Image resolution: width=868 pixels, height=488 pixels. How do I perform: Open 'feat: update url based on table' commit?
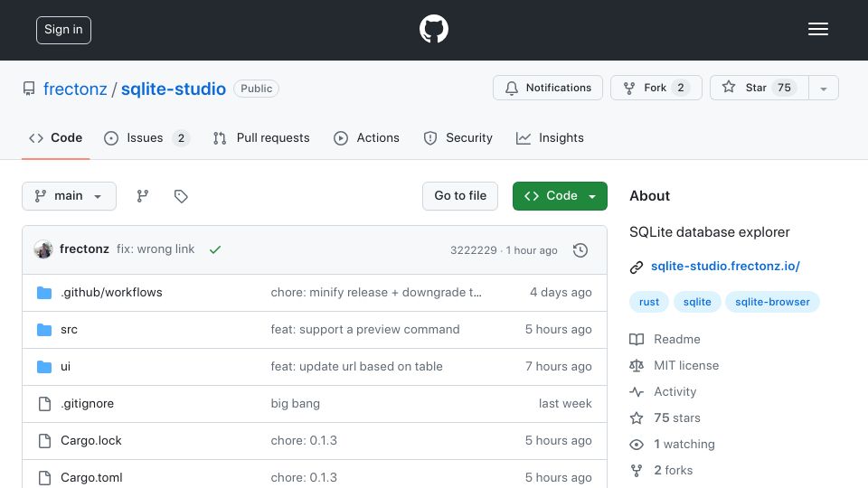[356, 366]
